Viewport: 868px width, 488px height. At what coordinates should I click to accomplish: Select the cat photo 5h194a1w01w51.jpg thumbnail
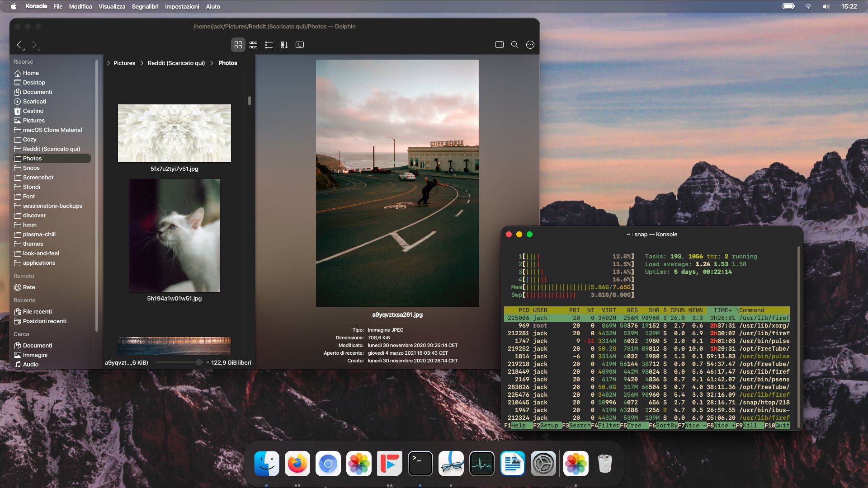click(175, 235)
